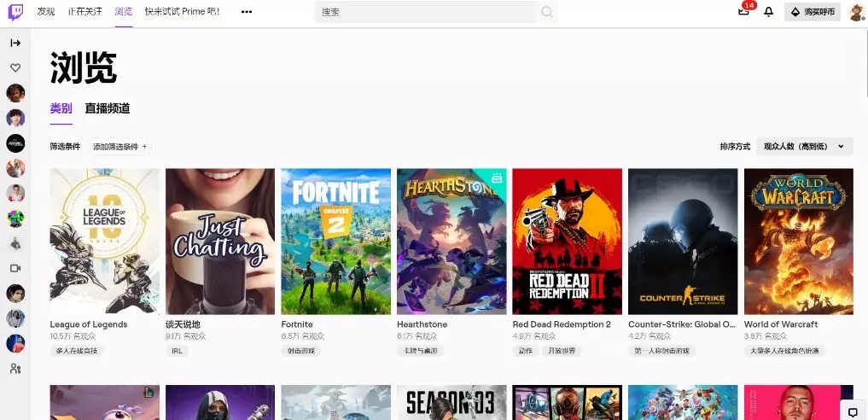Open the three-dots more menu in top bar
Image resolution: width=868 pixels, height=420 pixels.
coord(247,12)
